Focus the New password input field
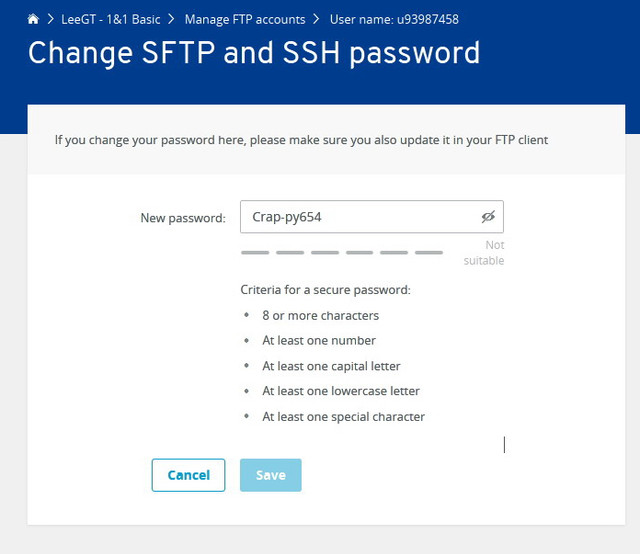The image size is (640, 554). 372,217
